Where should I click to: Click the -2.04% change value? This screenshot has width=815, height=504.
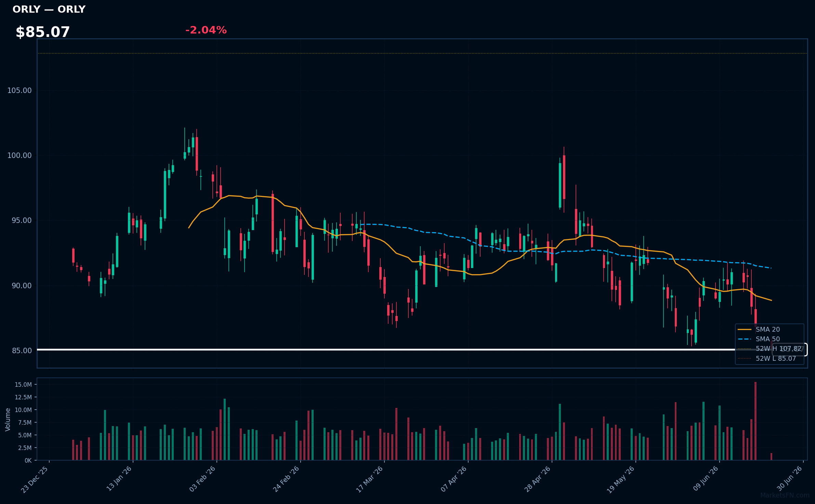tap(206, 30)
